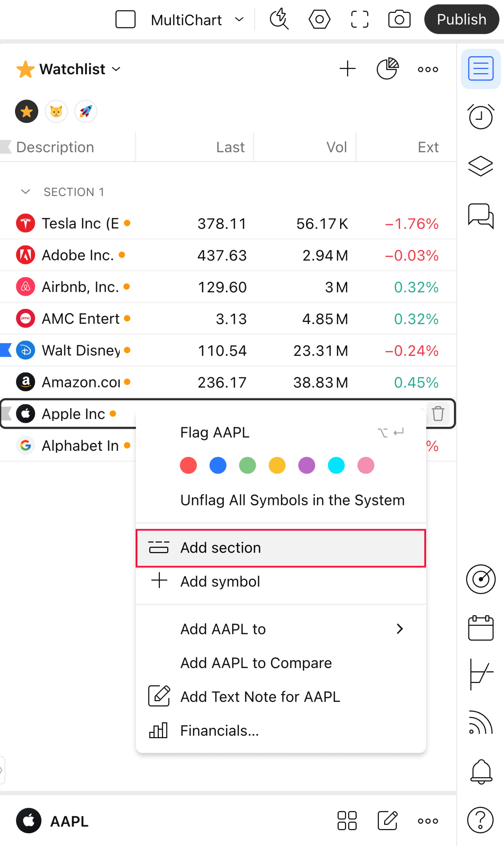The image size is (504, 846).
Task: Open the calendar icon in right sidebar
Action: tap(480, 628)
